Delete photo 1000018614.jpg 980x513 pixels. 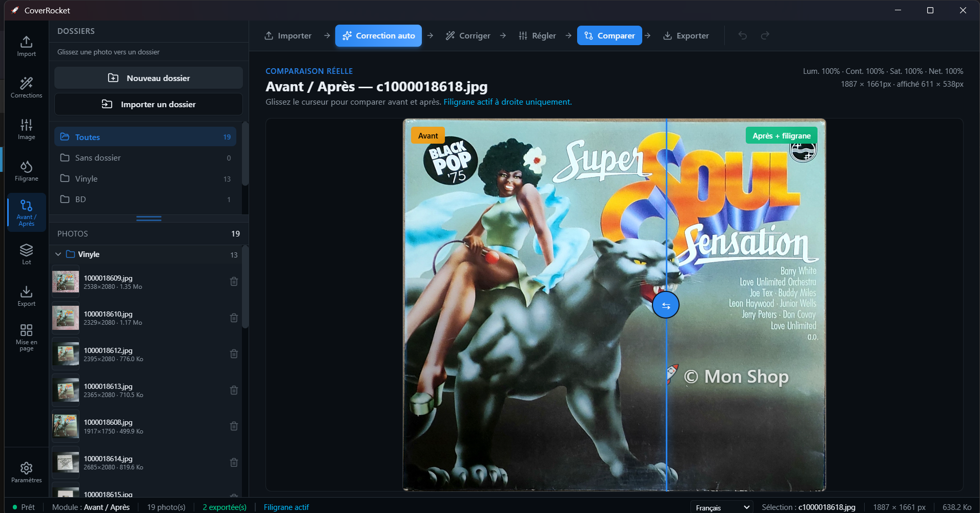point(234,462)
